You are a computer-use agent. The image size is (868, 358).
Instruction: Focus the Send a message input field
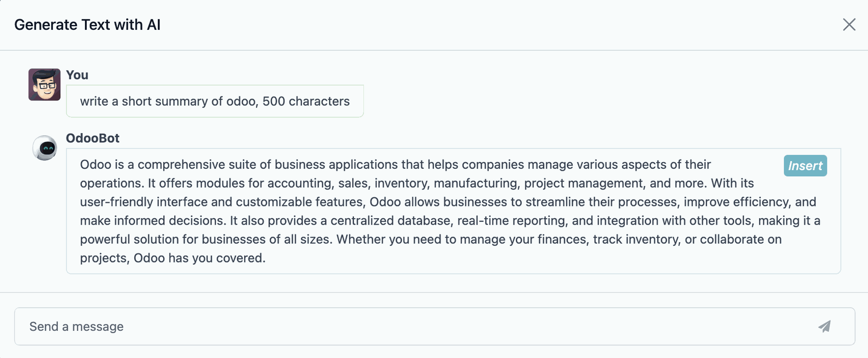coord(407,326)
